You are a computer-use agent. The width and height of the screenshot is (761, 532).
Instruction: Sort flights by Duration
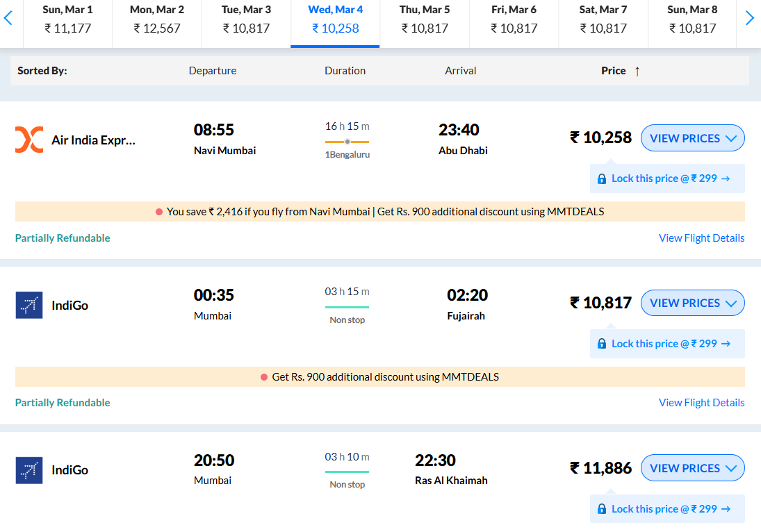click(345, 71)
